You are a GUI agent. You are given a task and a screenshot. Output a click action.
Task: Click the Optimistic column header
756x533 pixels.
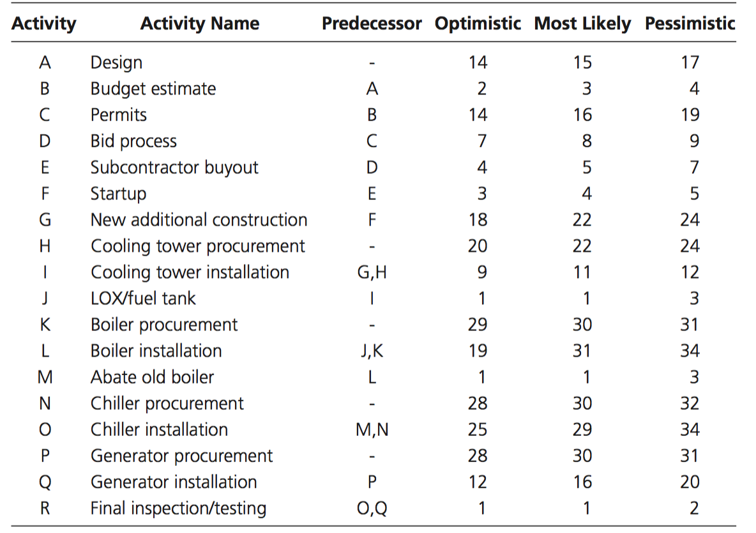(x=478, y=24)
